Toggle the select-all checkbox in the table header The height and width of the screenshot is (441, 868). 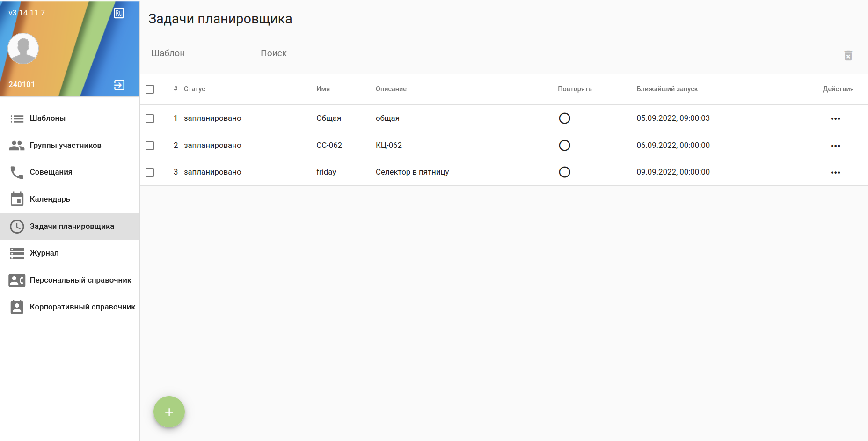[x=150, y=89]
